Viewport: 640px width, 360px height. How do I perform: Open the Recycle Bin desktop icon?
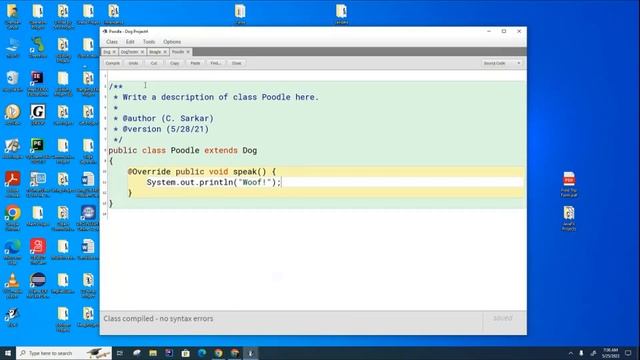coord(12,81)
